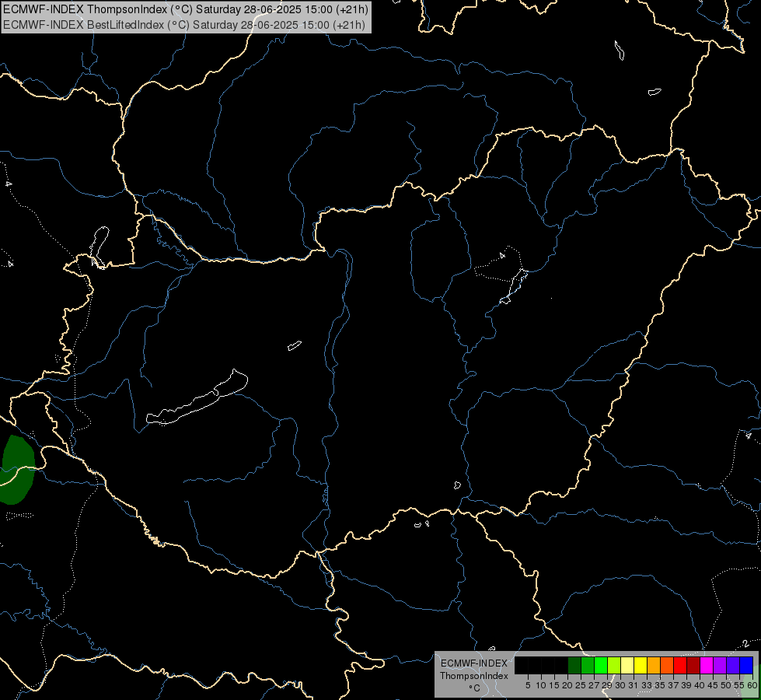Click legend tick value 5

click(528, 685)
